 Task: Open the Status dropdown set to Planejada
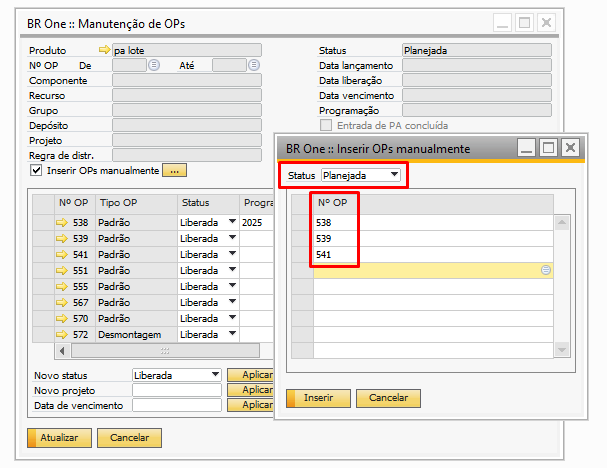pyautogui.click(x=395, y=176)
